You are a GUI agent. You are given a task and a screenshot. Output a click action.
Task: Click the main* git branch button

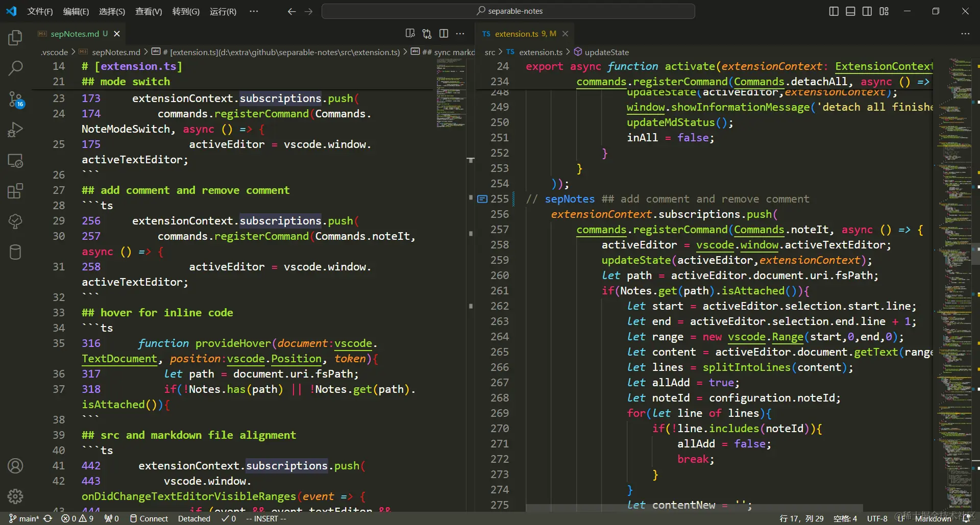coord(24,518)
